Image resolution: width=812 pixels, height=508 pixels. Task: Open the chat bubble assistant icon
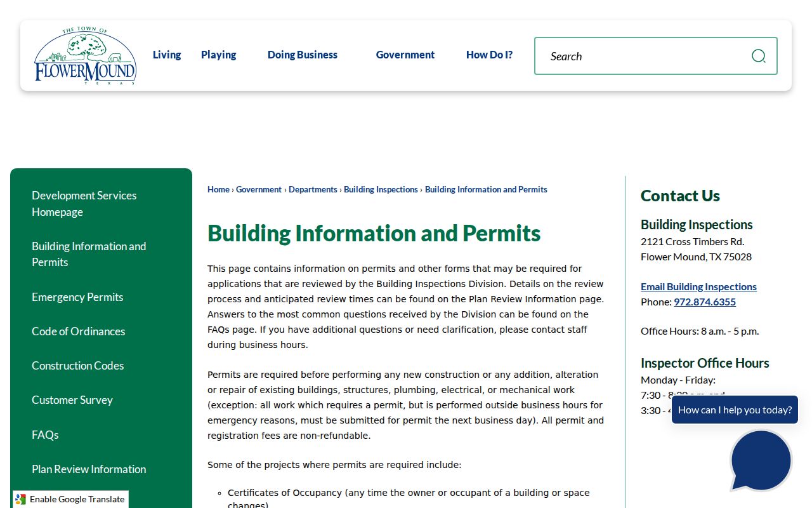click(761, 461)
